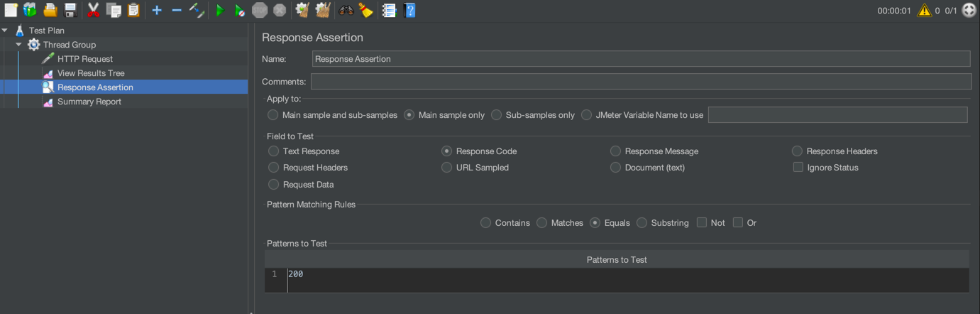Open the Help question mark icon
Image resolution: width=980 pixels, height=314 pixels.
pyautogui.click(x=409, y=10)
